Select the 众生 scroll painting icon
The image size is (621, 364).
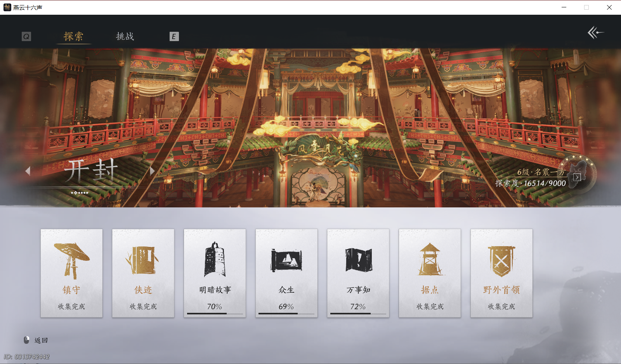coord(286,259)
